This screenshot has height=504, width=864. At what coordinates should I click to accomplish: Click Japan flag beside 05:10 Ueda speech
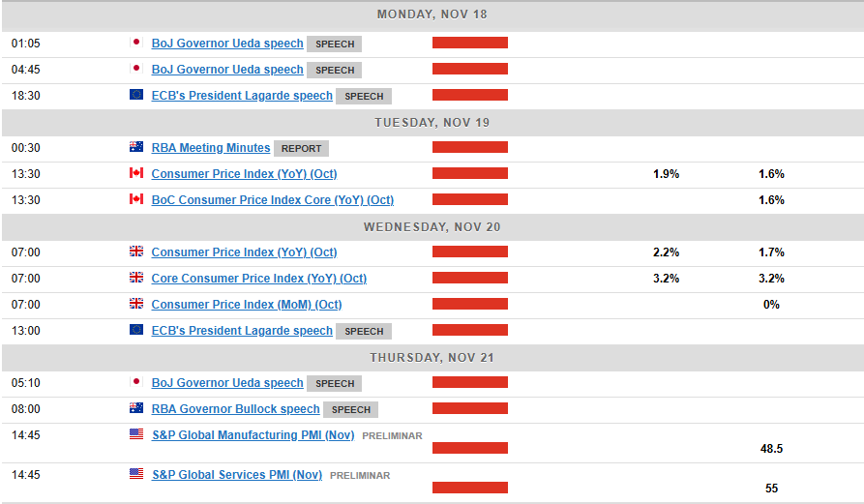coord(135,383)
